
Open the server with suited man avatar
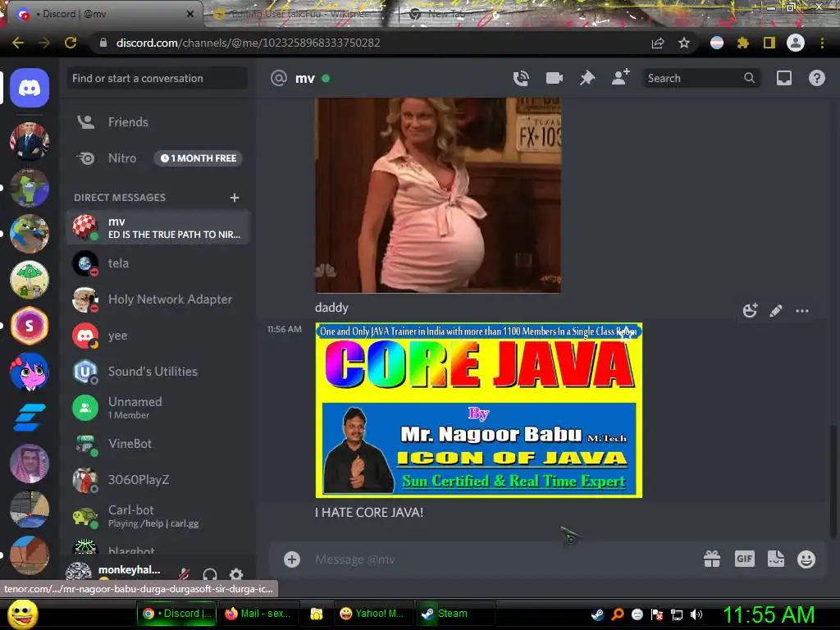pyautogui.click(x=30, y=141)
